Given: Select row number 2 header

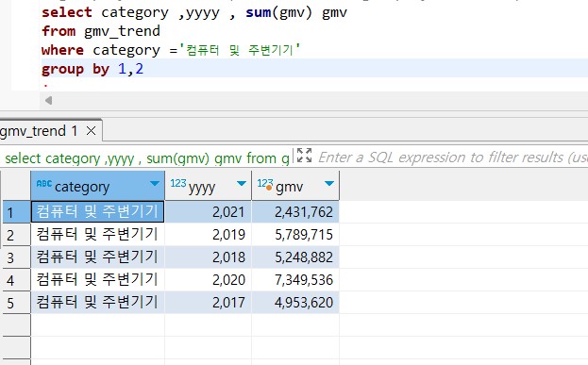Looking at the screenshot, I should point(16,235).
